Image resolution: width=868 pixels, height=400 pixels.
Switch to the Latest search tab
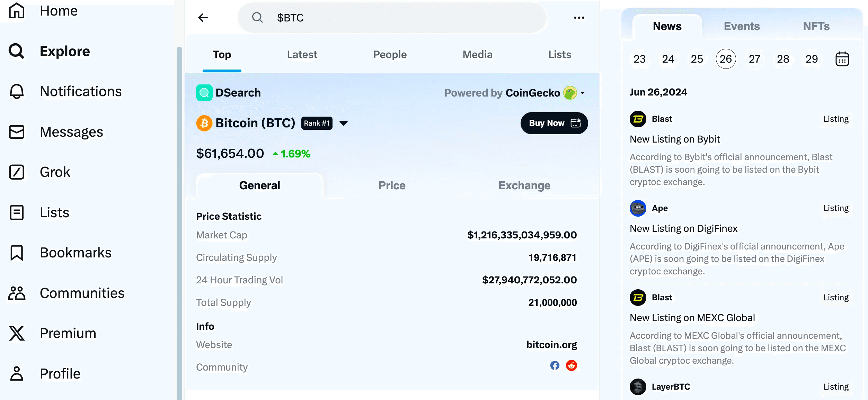click(x=302, y=55)
